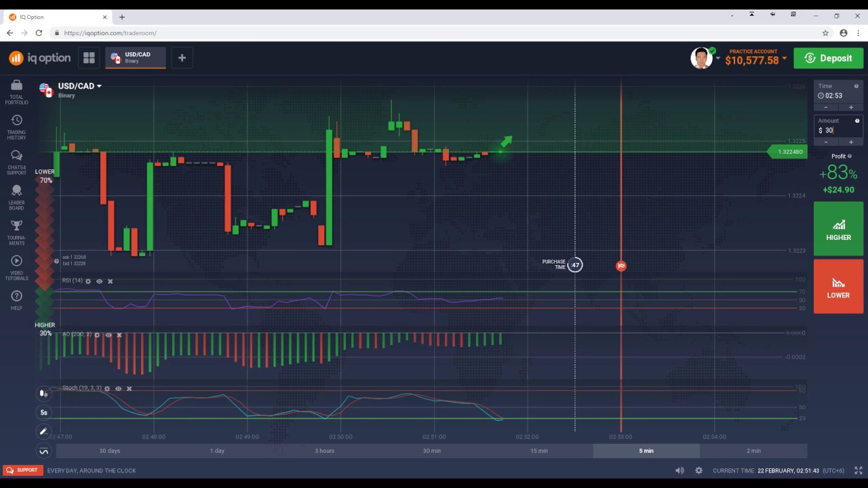Open the Leader Board sidebar item

16,197
